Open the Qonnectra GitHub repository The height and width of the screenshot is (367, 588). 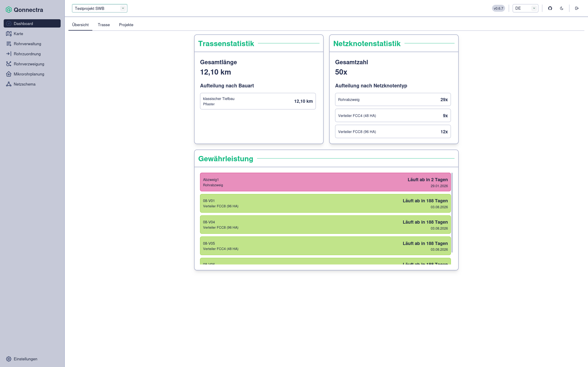click(550, 8)
